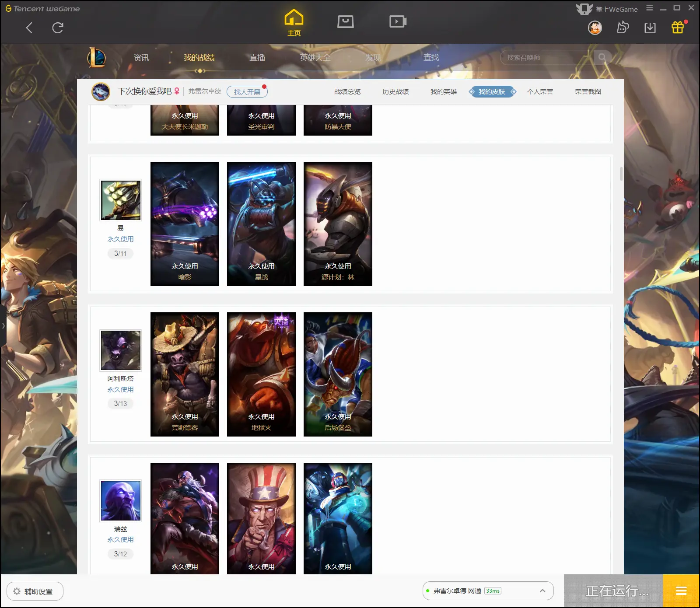
Task: Switch to 查找 tab
Action: pos(431,57)
